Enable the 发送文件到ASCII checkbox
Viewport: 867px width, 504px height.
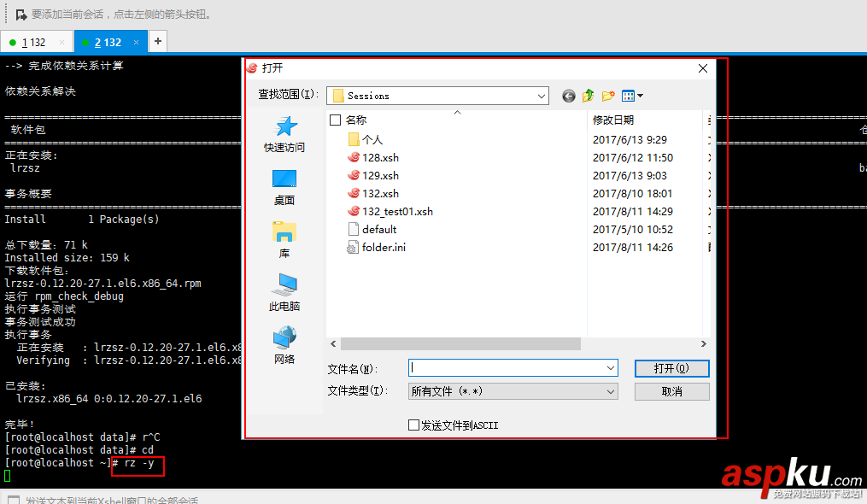coord(413,425)
